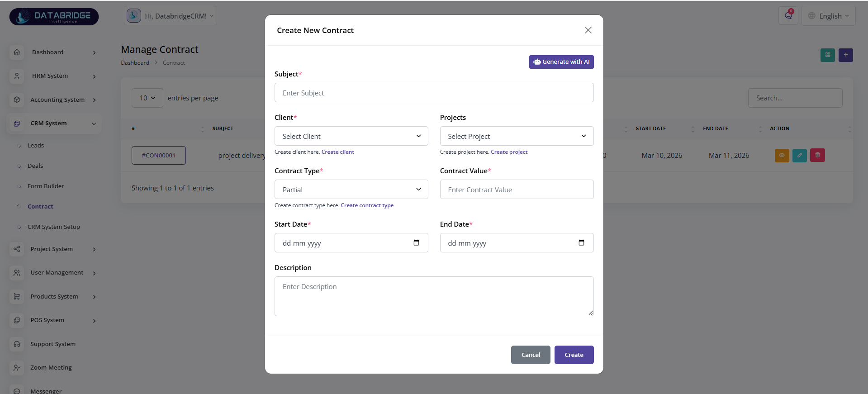Click the user avatar icon
This screenshot has width=868, height=394.
tap(133, 15)
